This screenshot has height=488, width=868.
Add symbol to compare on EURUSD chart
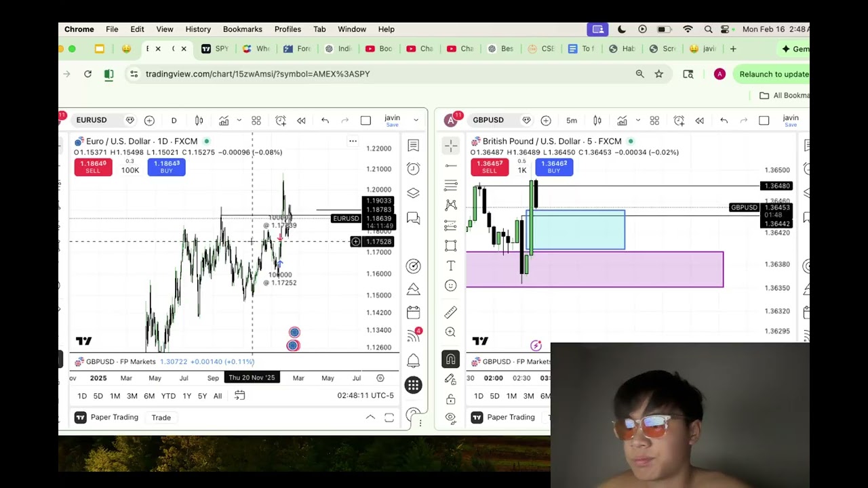point(149,121)
